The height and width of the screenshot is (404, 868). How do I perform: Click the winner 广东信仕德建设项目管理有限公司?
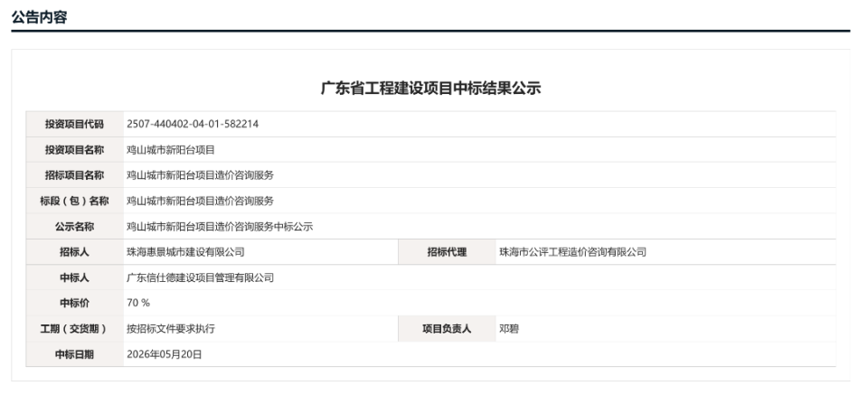201,277
